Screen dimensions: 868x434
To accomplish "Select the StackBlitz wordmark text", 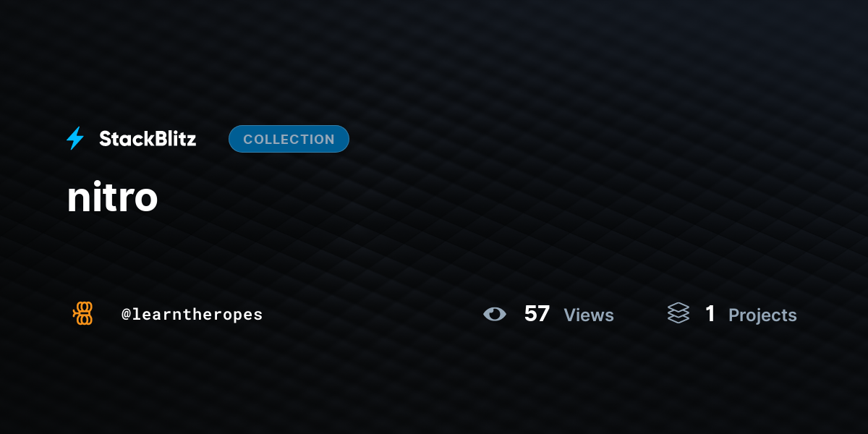I will tap(148, 139).
